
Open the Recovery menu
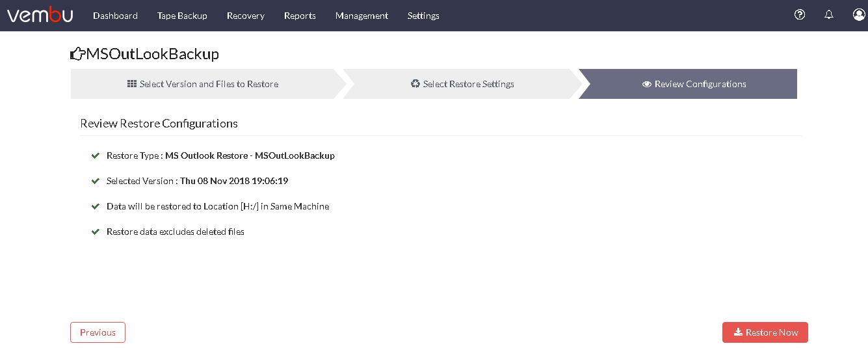click(x=246, y=16)
